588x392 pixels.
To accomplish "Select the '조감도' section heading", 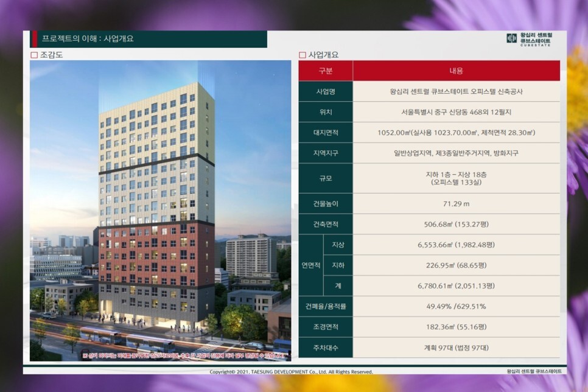I will (x=51, y=55).
